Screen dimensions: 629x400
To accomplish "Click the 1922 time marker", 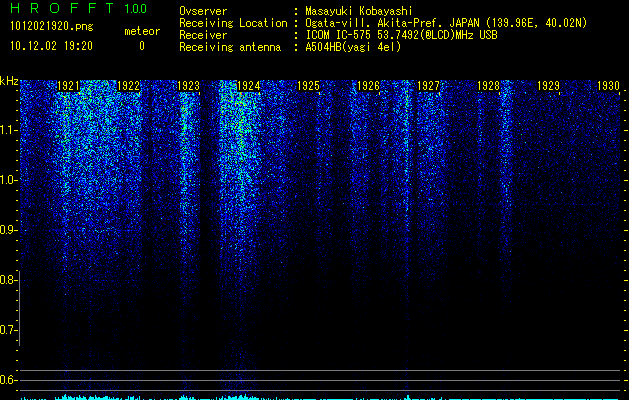I will tap(128, 85).
